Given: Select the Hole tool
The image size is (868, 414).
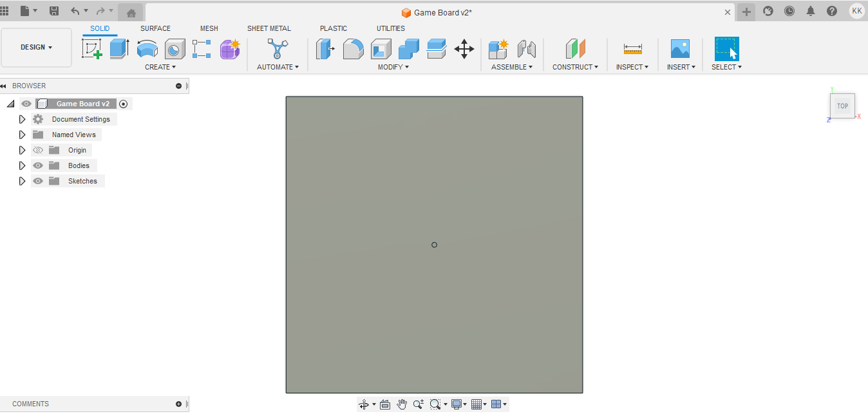Looking at the screenshot, I should click(x=175, y=49).
